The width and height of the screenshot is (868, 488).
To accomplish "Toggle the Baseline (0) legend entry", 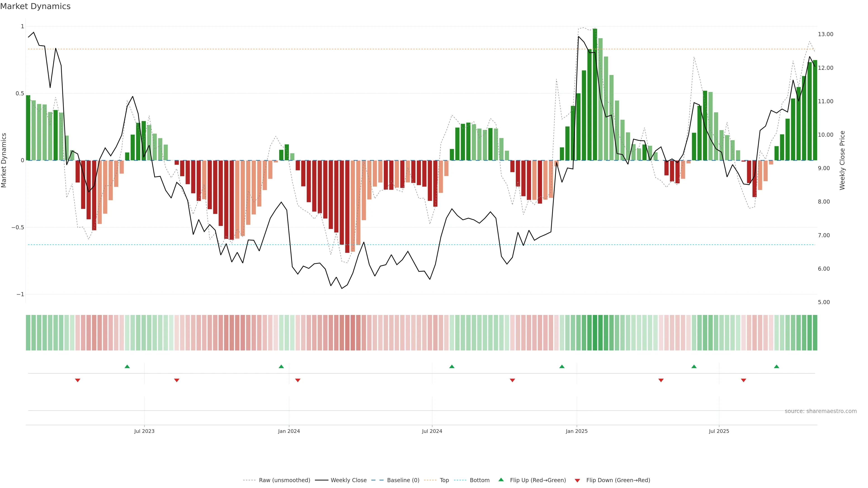I will [x=403, y=480].
